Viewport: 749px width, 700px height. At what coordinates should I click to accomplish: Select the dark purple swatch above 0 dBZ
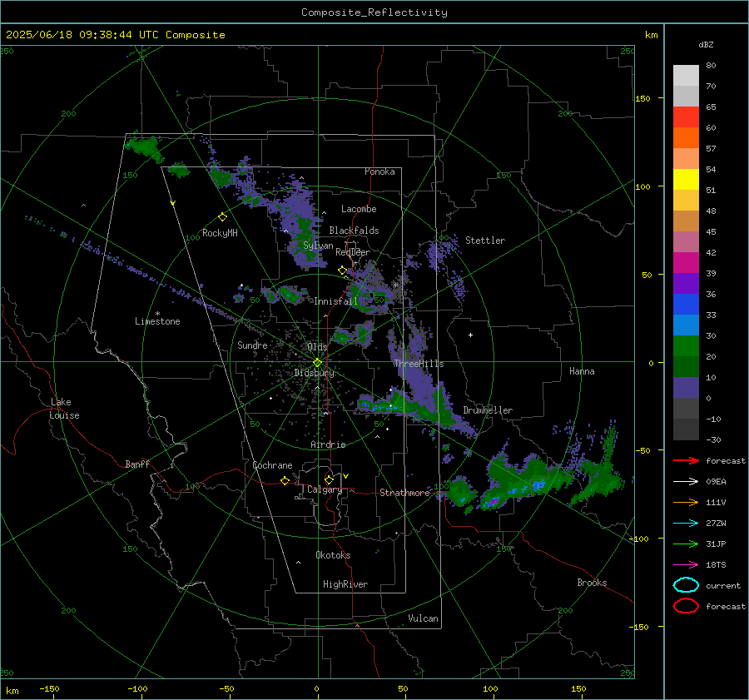pyautogui.click(x=686, y=387)
